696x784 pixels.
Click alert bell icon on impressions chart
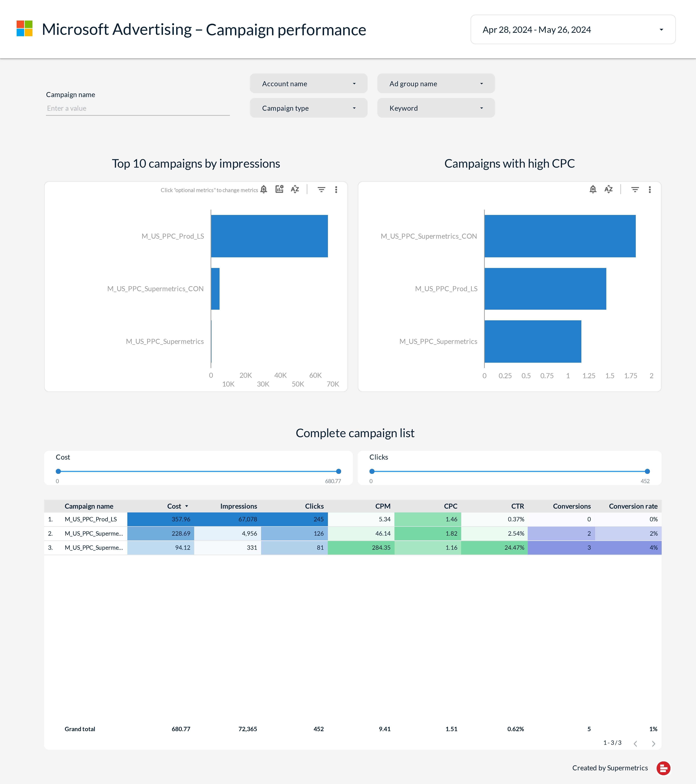coord(264,189)
